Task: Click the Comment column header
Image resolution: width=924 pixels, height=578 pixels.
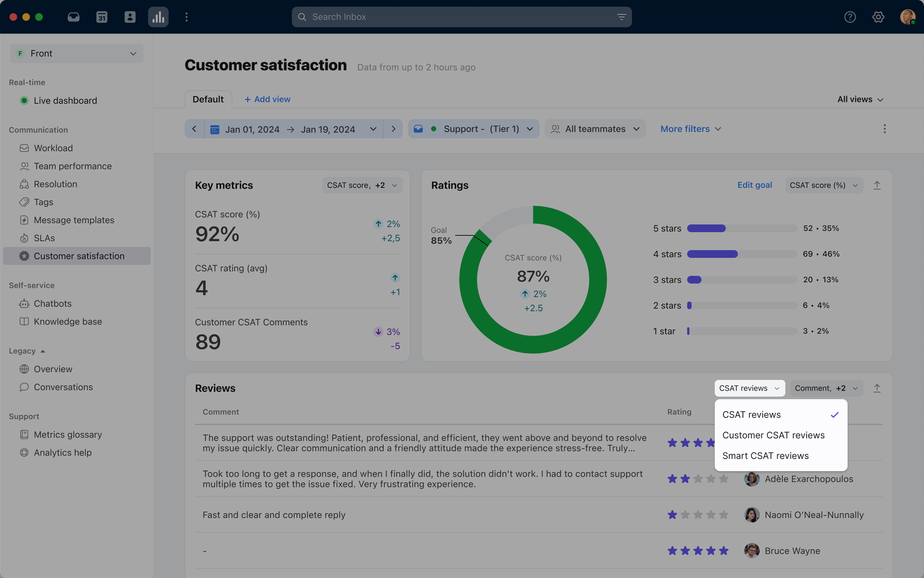Action: pyautogui.click(x=221, y=412)
